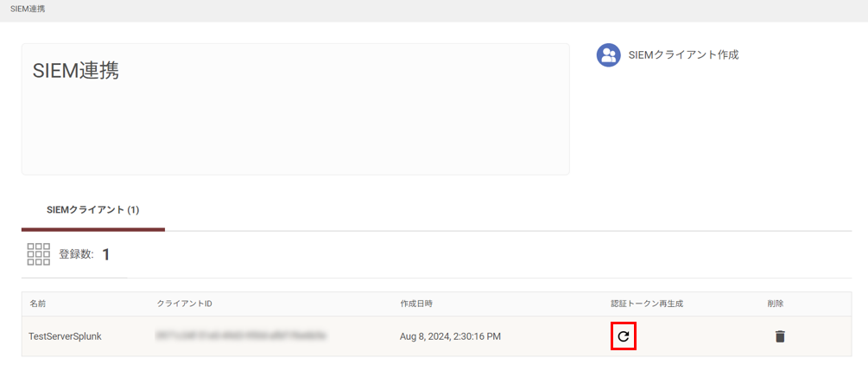
Task: Click the blurred client ID value
Action: [x=240, y=336]
